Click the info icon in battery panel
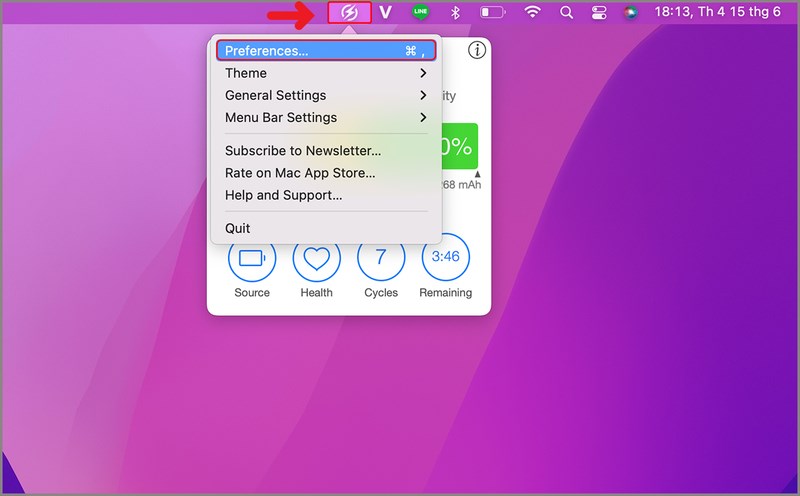The width and height of the screenshot is (800, 496). click(x=477, y=50)
